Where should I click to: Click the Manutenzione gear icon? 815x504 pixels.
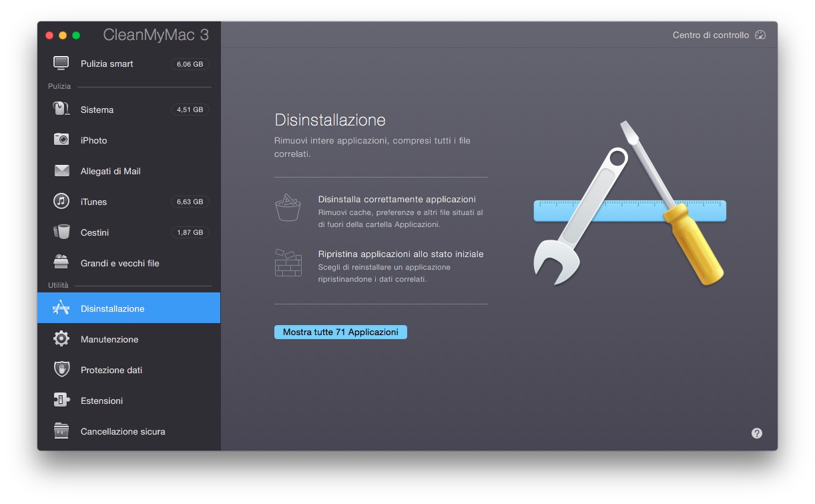(61, 339)
